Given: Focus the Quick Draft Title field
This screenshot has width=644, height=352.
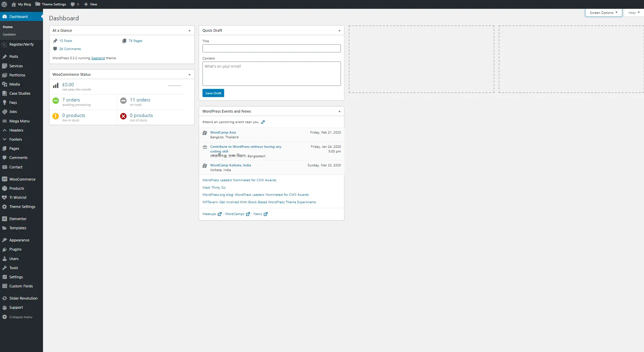Looking at the screenshot, I should point(272,48).
